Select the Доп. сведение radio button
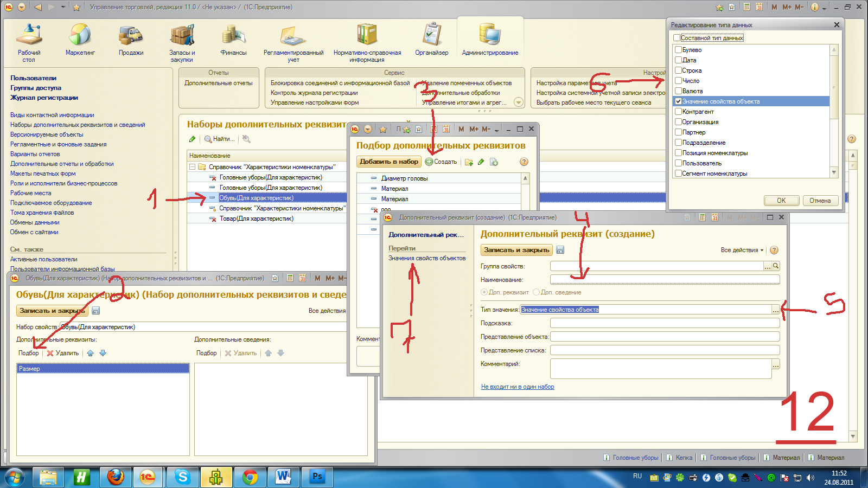 tap(536, 292)
